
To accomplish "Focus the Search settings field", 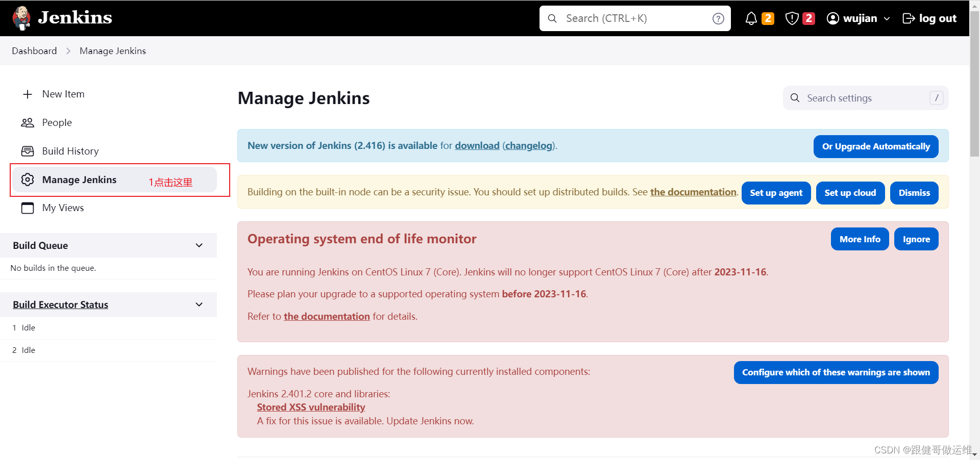I will click(x=866, y=98).
